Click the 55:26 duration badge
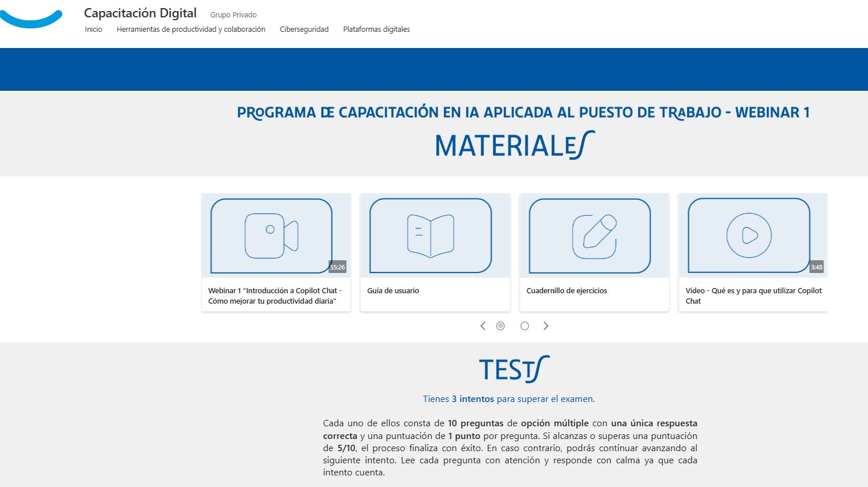Screen dimensions: 868x487 point(337,267)
